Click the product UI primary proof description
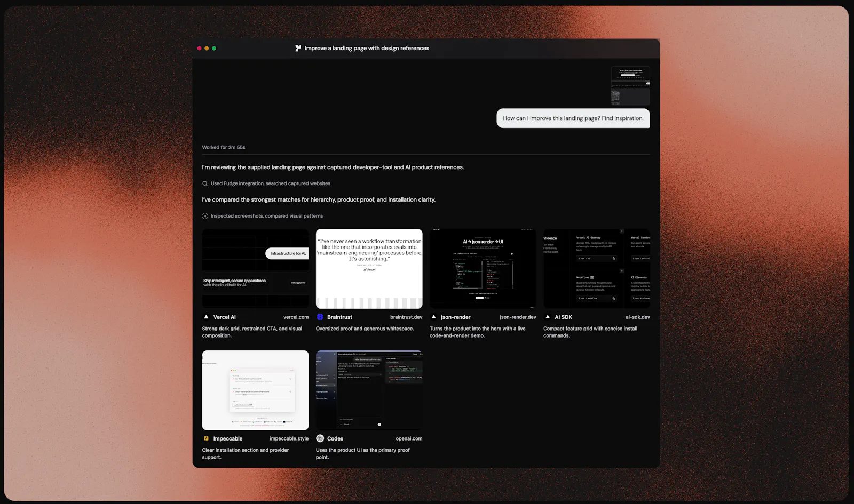Viewport: 854px width, 504px height. [x=363, y=453]
